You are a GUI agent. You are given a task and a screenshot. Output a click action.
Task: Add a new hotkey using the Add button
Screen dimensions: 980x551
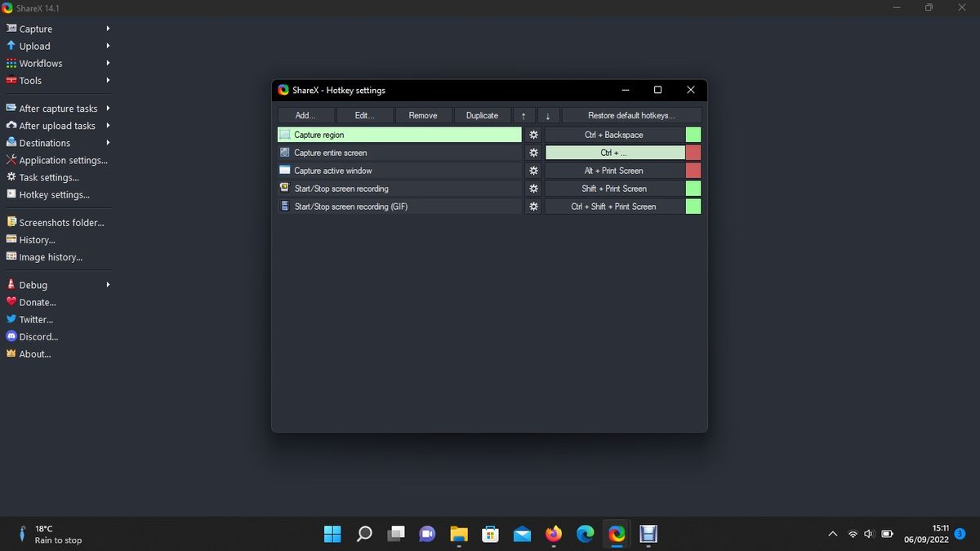click(x=305, y=115)
